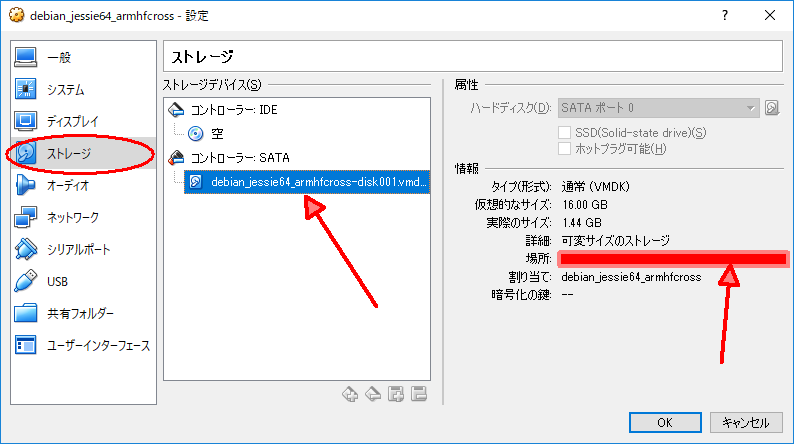This screenshot has height=444, width=794.
Task: Click the hard disk chooser icon beside SATA ポート 0
Action: (772, 108)
